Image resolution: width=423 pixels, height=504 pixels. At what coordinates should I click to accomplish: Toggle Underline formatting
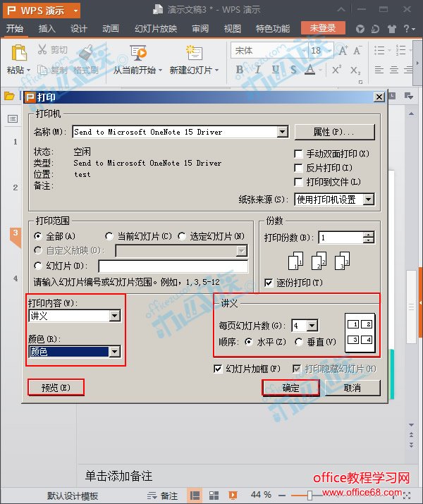(276, 69)
